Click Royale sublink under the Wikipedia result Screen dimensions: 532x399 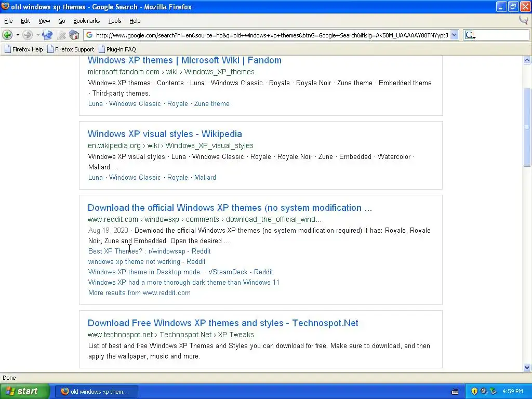[178, 178]
